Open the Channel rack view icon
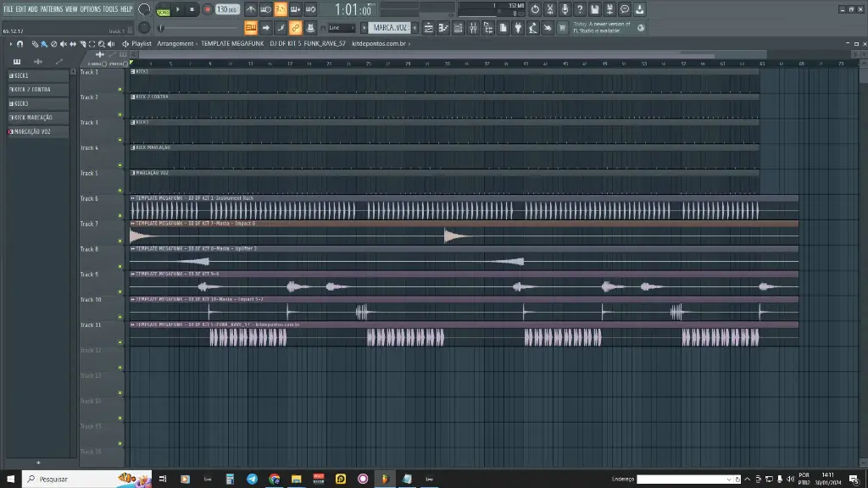 pos(458,28)
